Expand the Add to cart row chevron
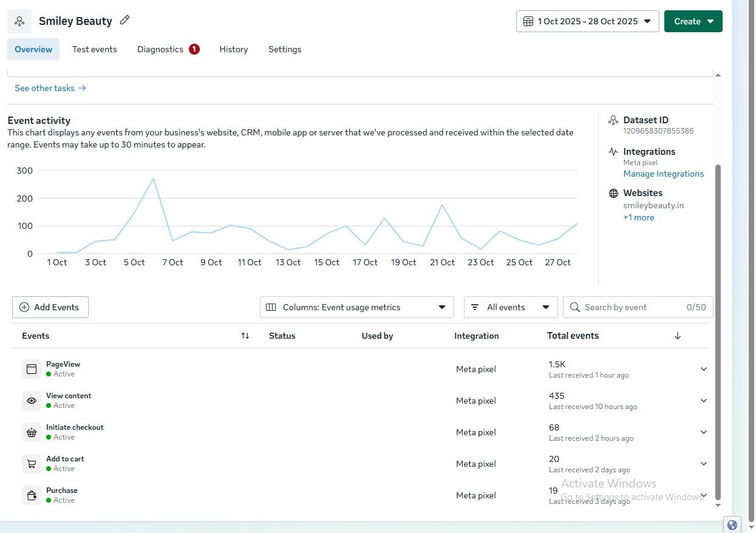This screenshot has height=533, width=756. pos(704,464)
